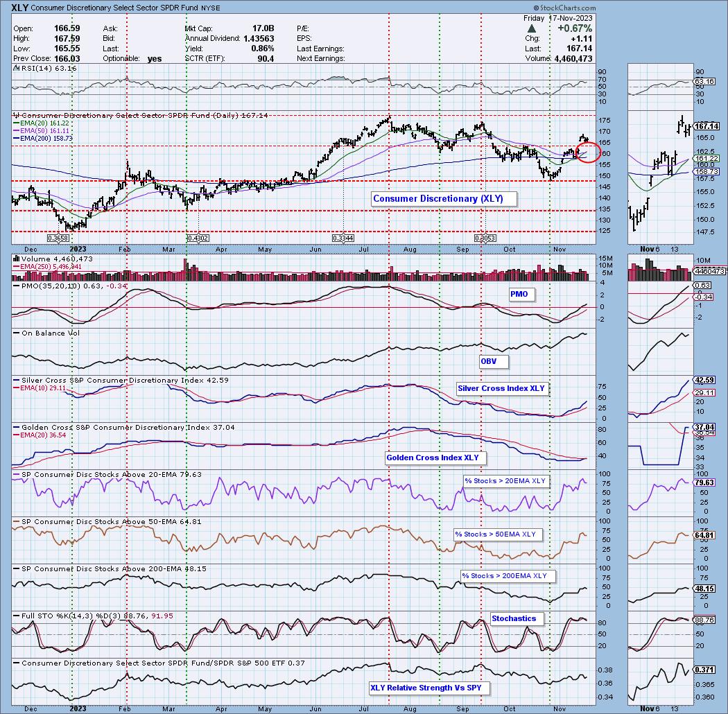
Task: Click the 37.04 Golden Cross value tag
Action: (x=704, y=427)
